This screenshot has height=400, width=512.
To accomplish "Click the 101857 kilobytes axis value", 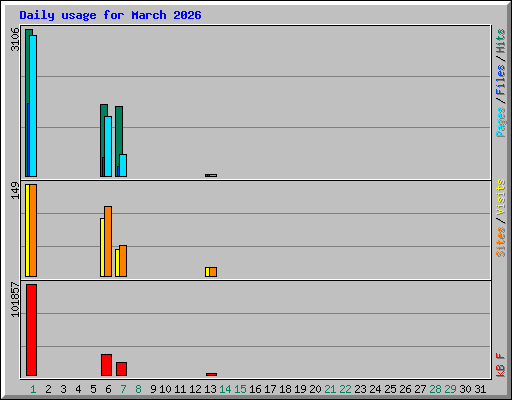I will [15, 300].
